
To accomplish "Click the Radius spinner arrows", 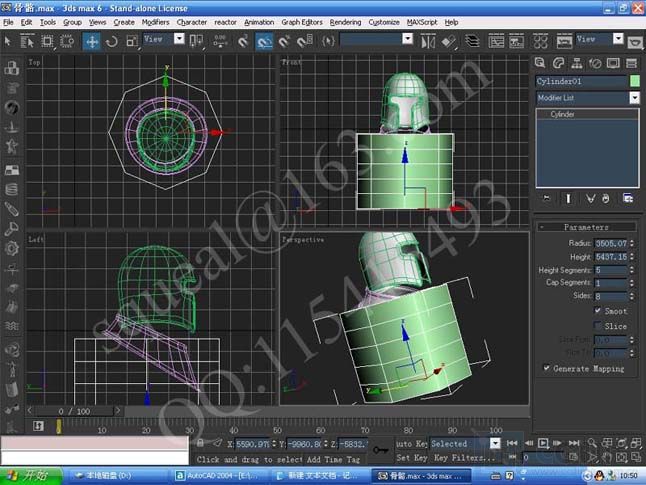I will pyautogui.click(x=632, y=243).
